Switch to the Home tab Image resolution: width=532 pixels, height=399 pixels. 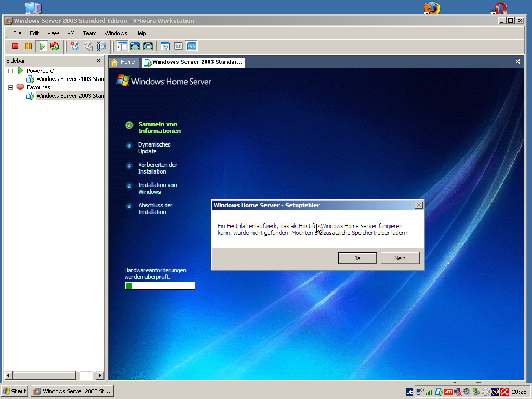click(123, 62)
